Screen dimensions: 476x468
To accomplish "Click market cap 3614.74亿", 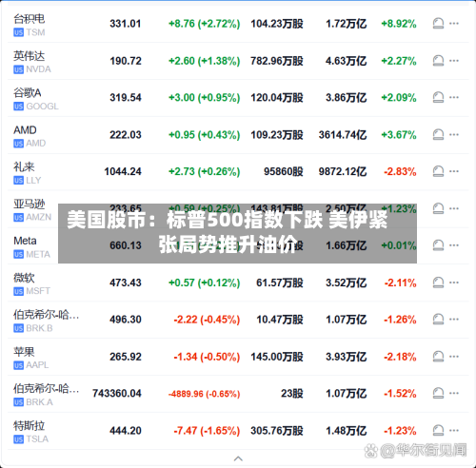I will pos(343,135).
